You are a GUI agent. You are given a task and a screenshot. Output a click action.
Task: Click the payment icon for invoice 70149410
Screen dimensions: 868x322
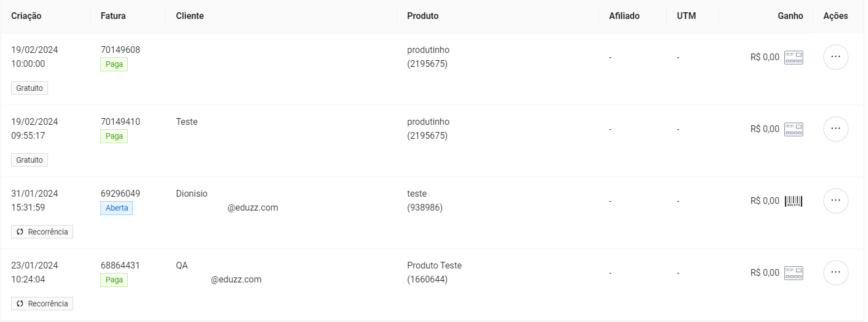[x=793, y=129]
